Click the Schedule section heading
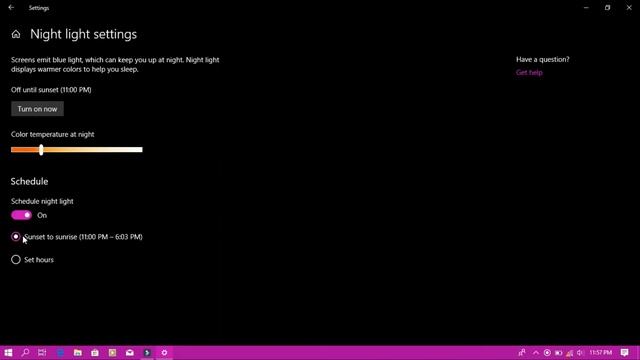 (x=29, y=181)
